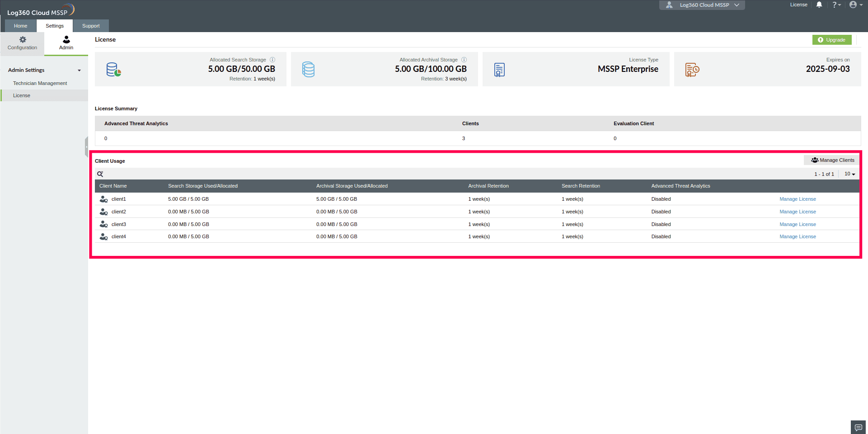Click client1 name in the table
Screen dimensions: 868x434
coord(119,199)
